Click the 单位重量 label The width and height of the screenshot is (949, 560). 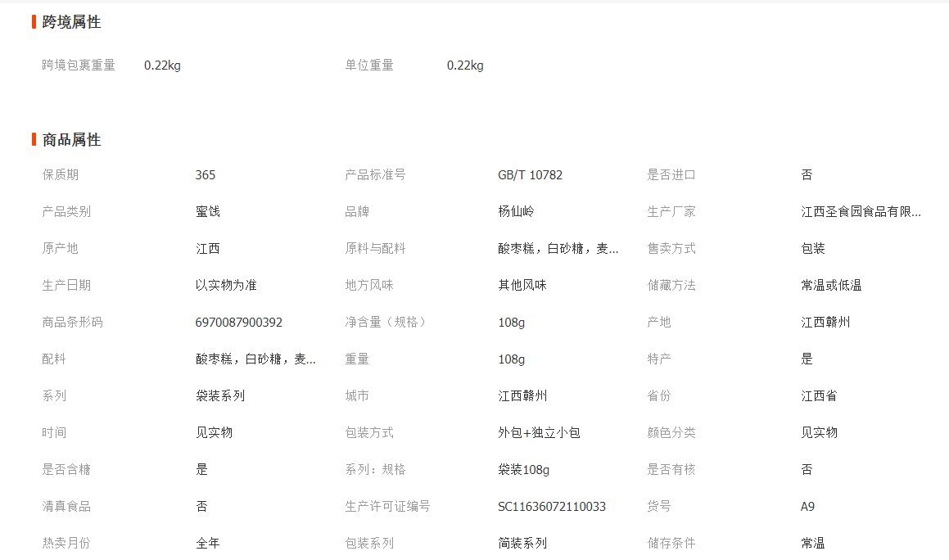click(369, 65)
